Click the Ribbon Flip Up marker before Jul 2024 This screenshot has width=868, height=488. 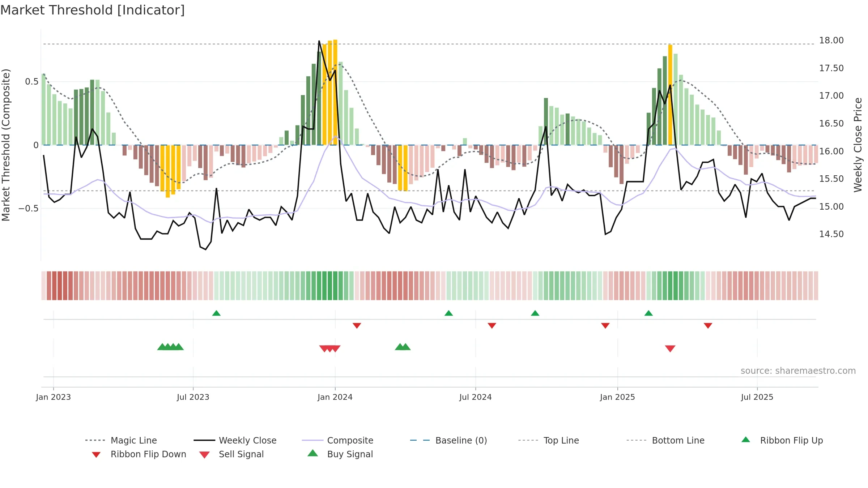coord(448,313)
